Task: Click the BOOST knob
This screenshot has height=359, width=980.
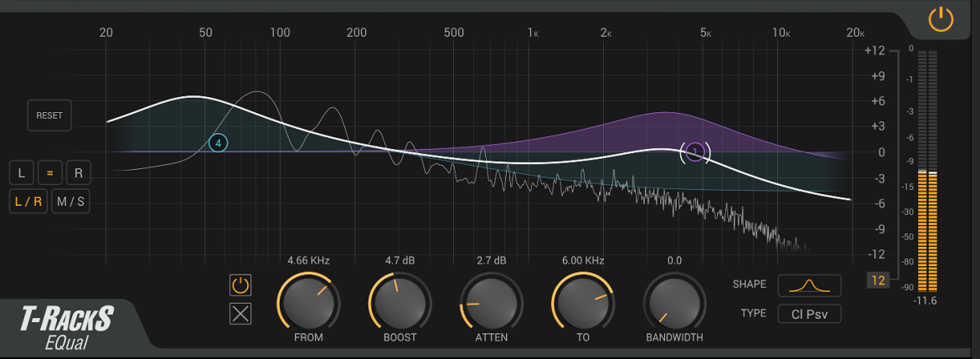Action: coord(400,302)
